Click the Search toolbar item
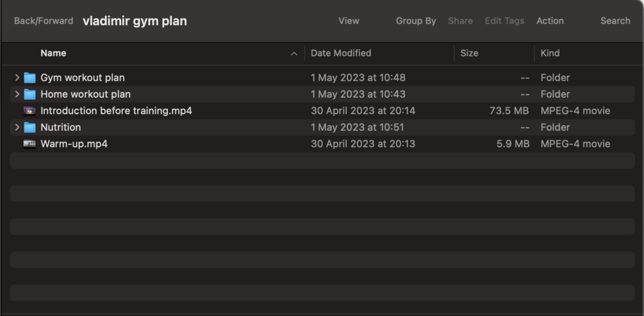Image resolution: width=644 pixels, height=316 pixels. pyautogui.click(x=615, y=21)
